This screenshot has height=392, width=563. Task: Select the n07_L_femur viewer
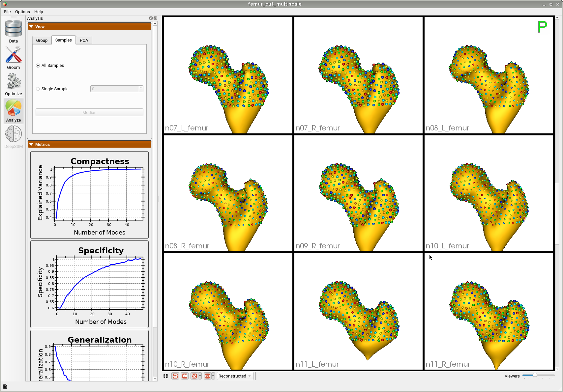click(228, 75)
